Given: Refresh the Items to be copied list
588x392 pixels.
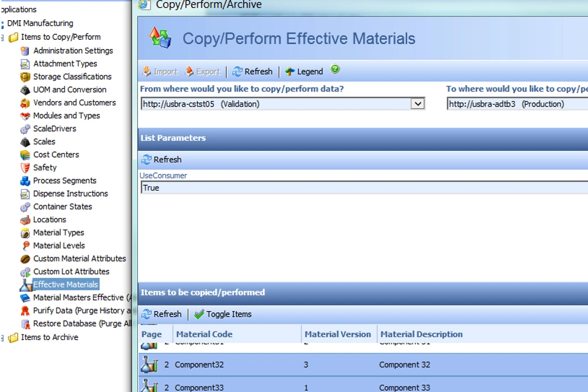Looking at the screenshot, I should (161, 314).
